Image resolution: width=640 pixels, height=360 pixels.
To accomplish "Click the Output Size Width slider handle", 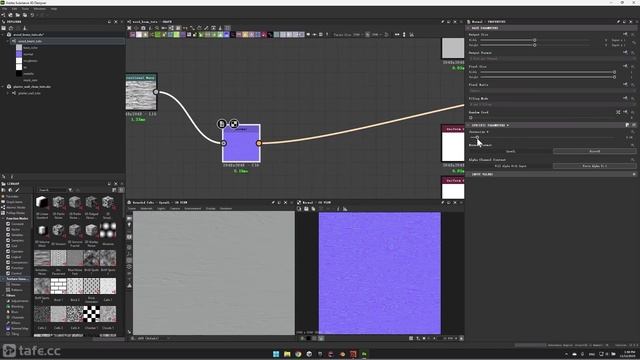I will point(534,40).
